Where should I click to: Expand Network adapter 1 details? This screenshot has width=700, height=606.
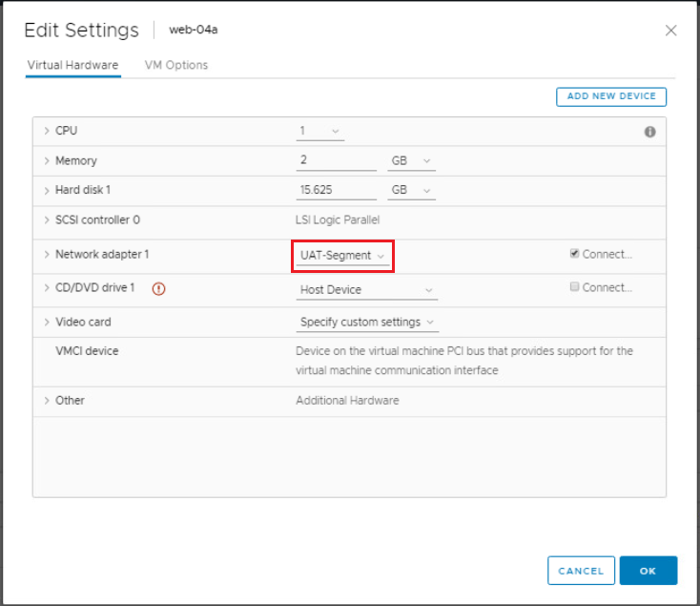click(x=47, y=255)
